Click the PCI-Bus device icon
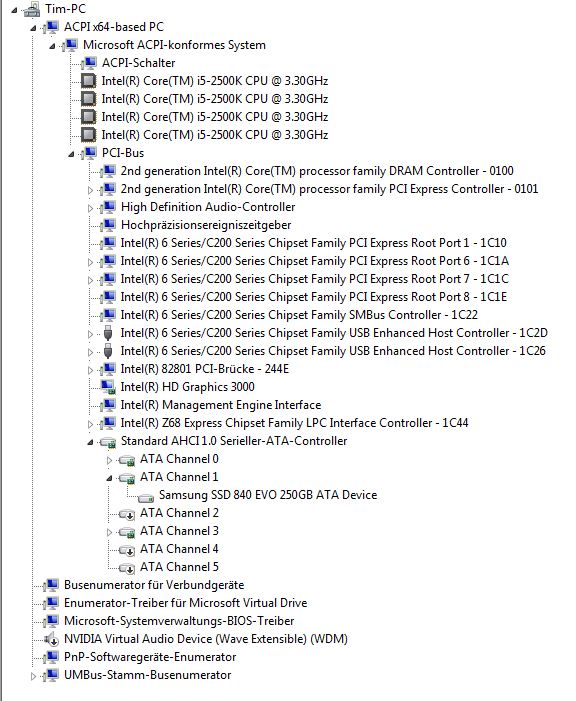This screenshot has height=701, width=576. point(89,153)
